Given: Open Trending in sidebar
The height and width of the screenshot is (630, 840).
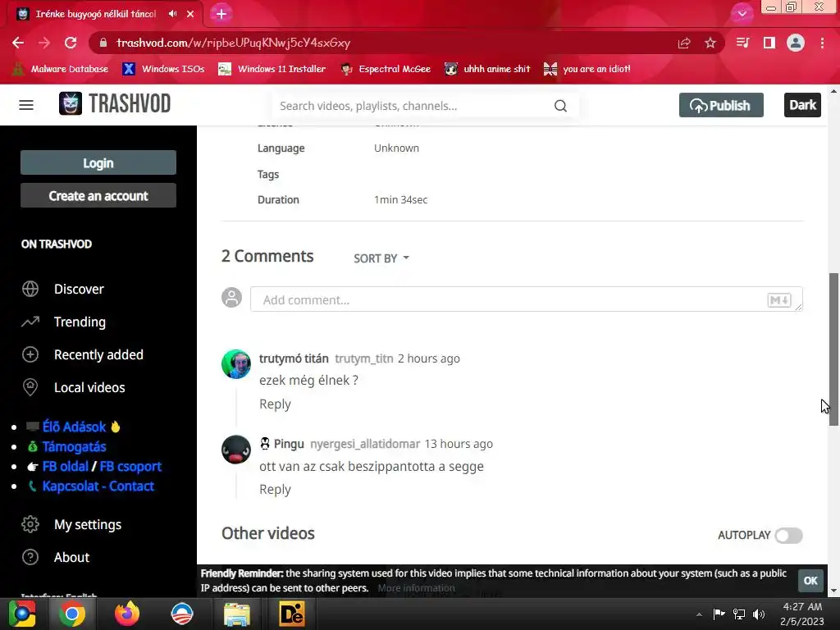Looking at the screenshot, I should pos(80,322).
